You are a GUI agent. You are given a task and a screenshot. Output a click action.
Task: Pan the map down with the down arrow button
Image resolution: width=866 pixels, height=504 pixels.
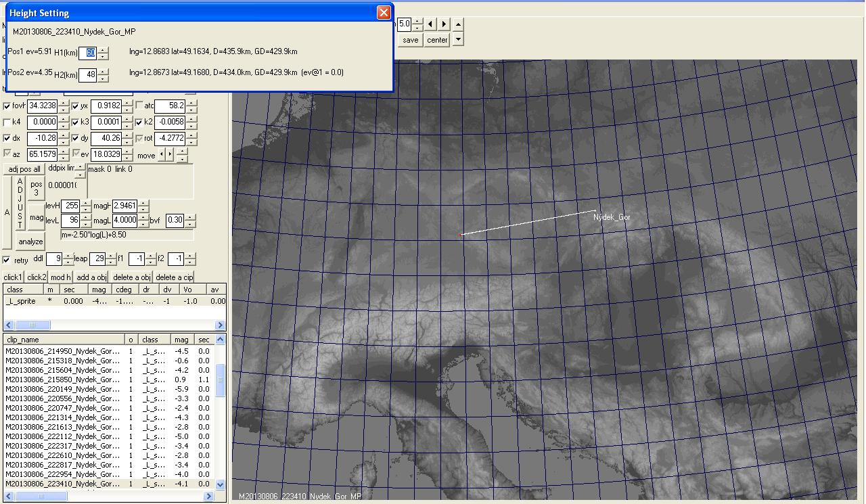point(458,39)
